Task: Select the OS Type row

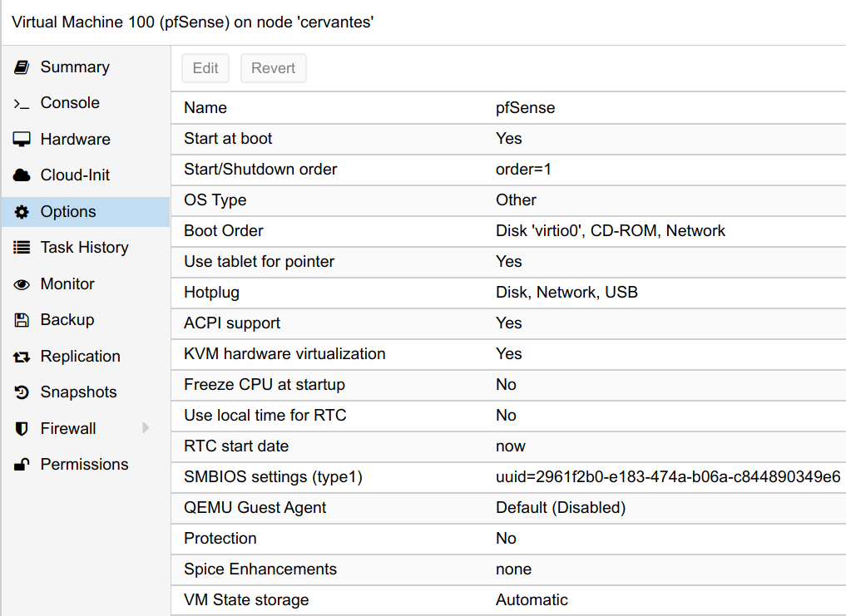Action: pos(509,200)
